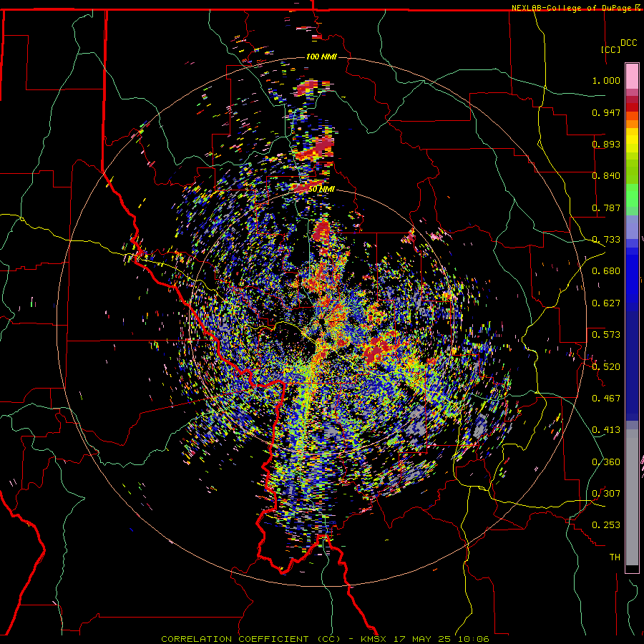The height and width of the screenshot is (644, 644).
Task: Click the 0.520 legend value
Action: tap(606, 367)
